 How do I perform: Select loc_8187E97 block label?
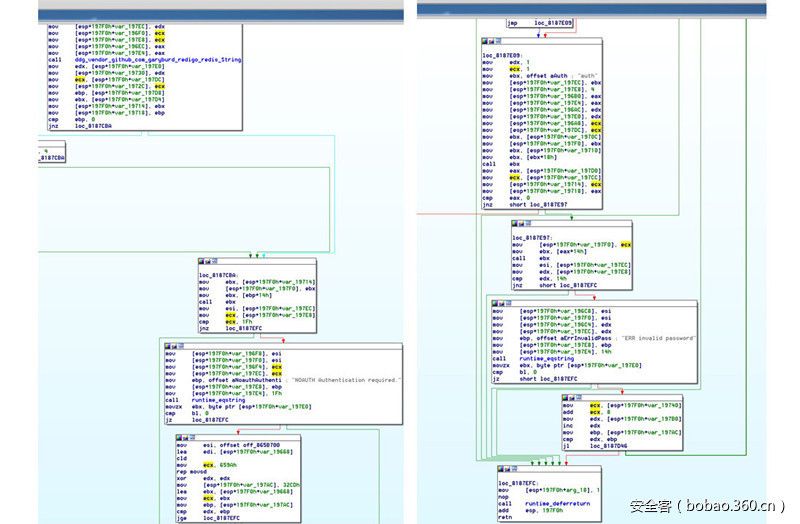(x=534, y=238)
